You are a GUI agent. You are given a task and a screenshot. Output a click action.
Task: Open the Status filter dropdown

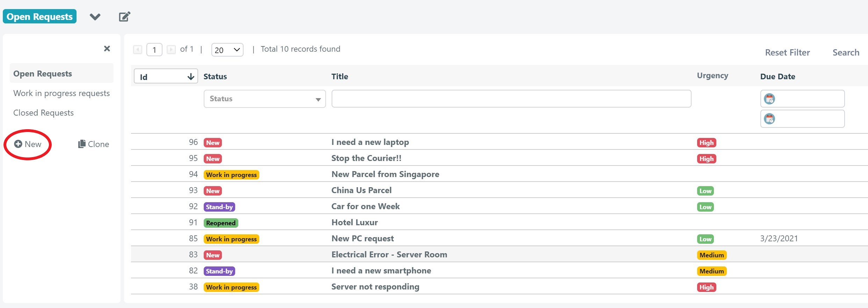(x=265, y=99)
